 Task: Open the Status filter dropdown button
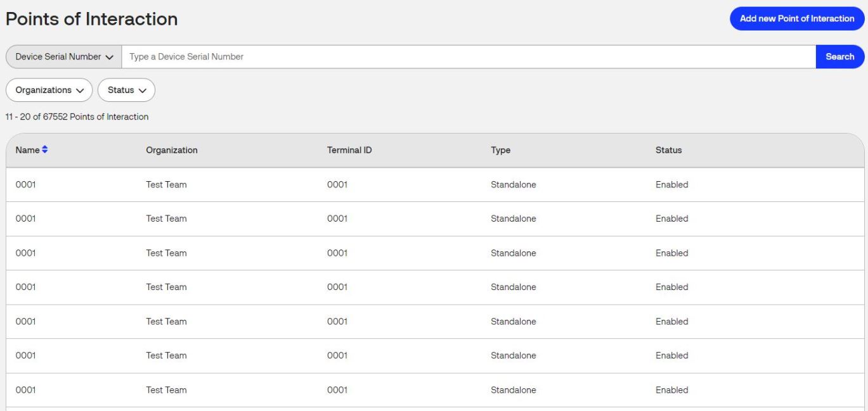pyautogui.click(x=127, y=90)
